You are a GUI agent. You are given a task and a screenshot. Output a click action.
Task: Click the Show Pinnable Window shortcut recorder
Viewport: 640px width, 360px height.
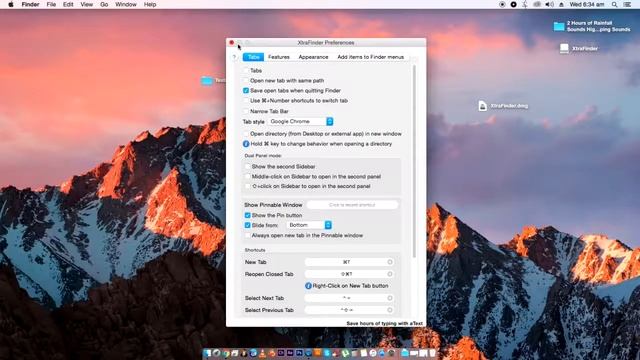(x=352, y=205)
